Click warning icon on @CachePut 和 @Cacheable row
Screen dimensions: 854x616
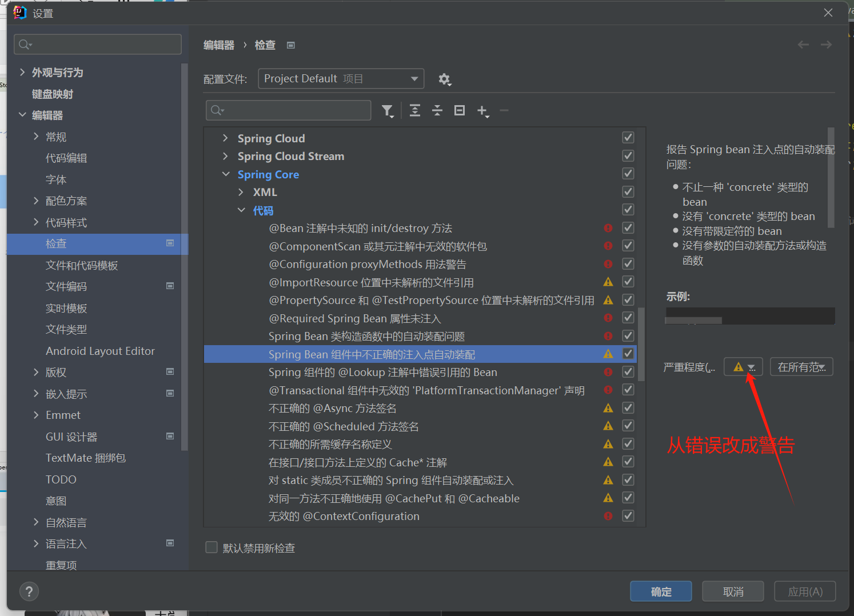[x=608, y=498]
